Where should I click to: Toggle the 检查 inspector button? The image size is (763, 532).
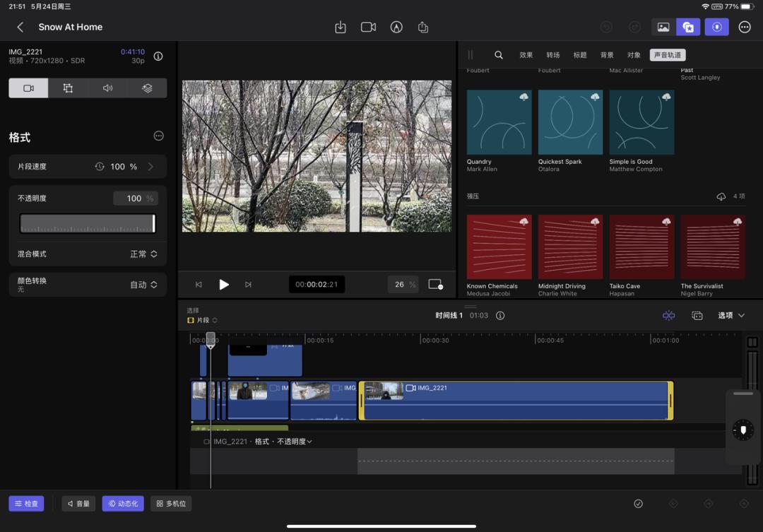(x=26, y=504)
